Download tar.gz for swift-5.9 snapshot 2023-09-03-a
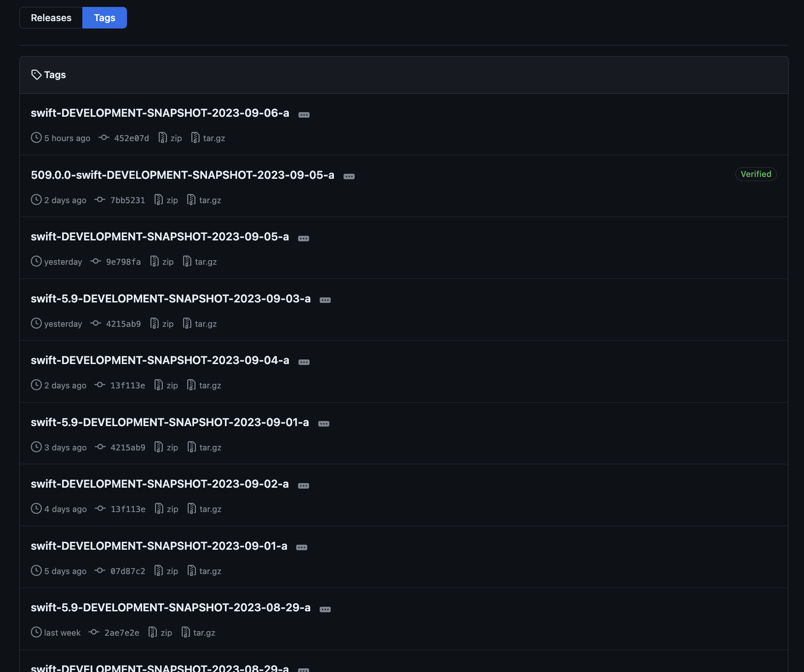 click(x=200, y=324)
